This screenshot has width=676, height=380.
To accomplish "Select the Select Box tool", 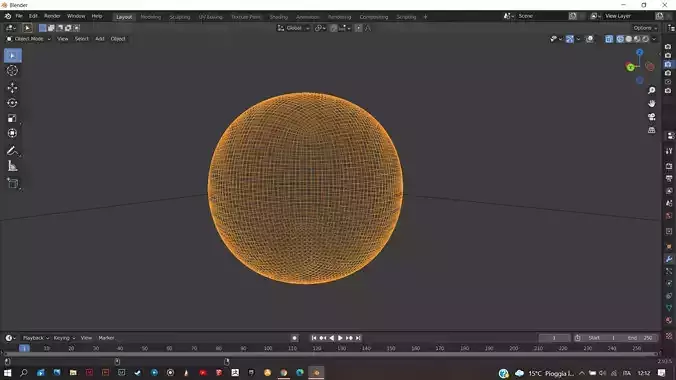I will [13, 56].
